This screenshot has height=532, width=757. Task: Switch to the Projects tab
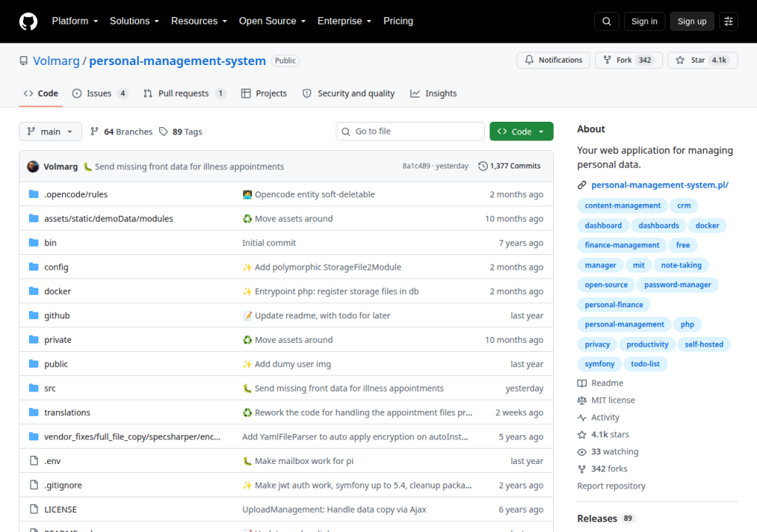coord(264,94)
